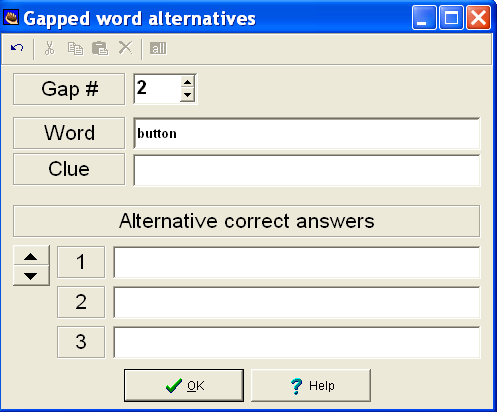Image resolution: width=497 pixels, height=412 pixels.
Task: Click the app icon in title bar
Action: 11,18
